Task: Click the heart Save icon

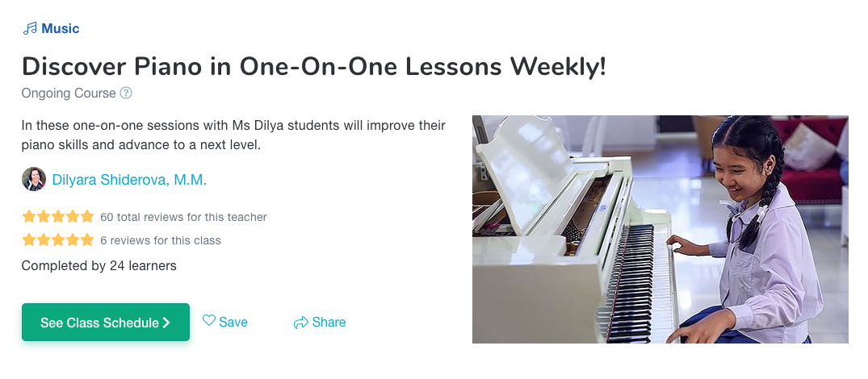Action: point(208,320)
